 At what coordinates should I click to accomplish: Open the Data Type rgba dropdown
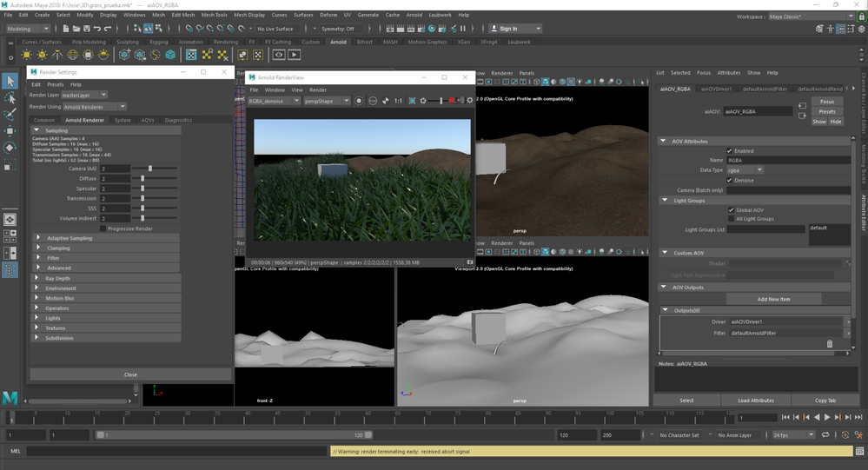click(745, 170)
